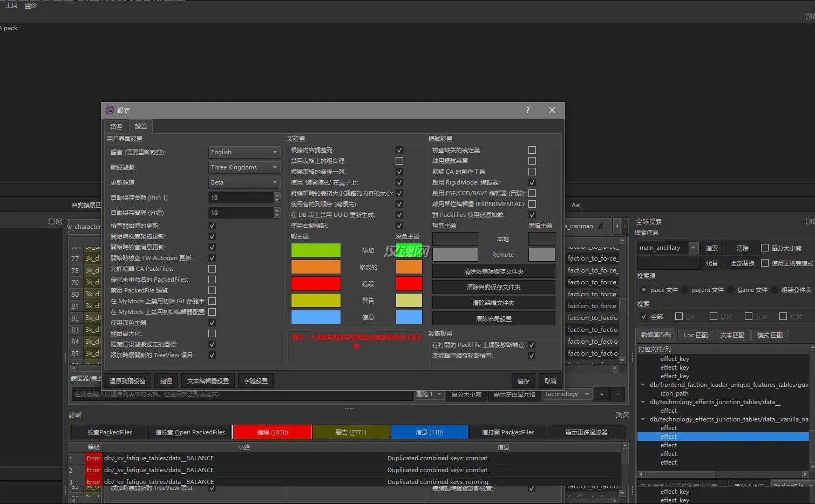Screen dimensions: 815x504
Task: Click scroll-down arrow of faction table scrollbar
Action: pyautogui.click(x=622, y=360)
